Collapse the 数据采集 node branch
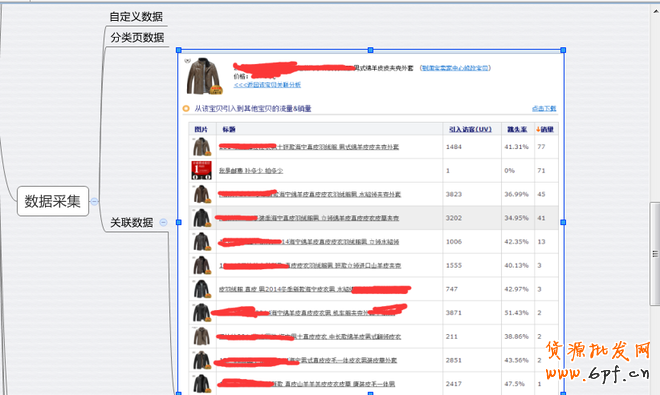 [x=94, y=201]
